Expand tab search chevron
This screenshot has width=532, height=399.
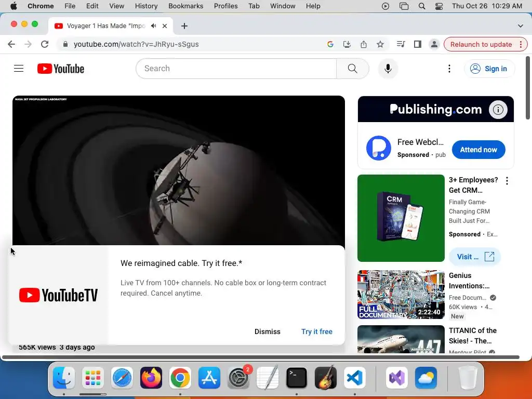pos(520,26)
